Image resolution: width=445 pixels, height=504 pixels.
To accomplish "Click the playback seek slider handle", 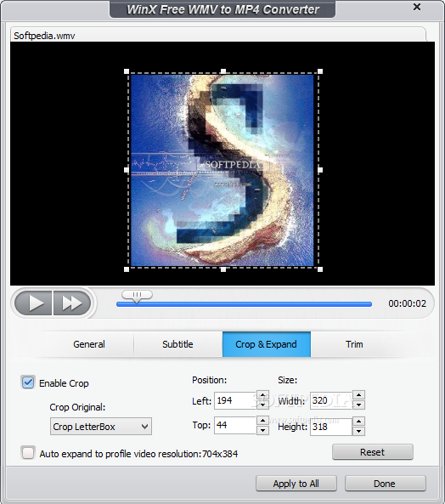I will (137, 296).
